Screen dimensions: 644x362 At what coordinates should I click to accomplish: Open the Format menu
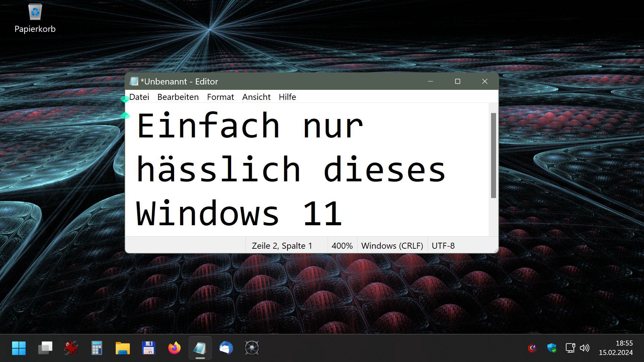coord(220,97)
